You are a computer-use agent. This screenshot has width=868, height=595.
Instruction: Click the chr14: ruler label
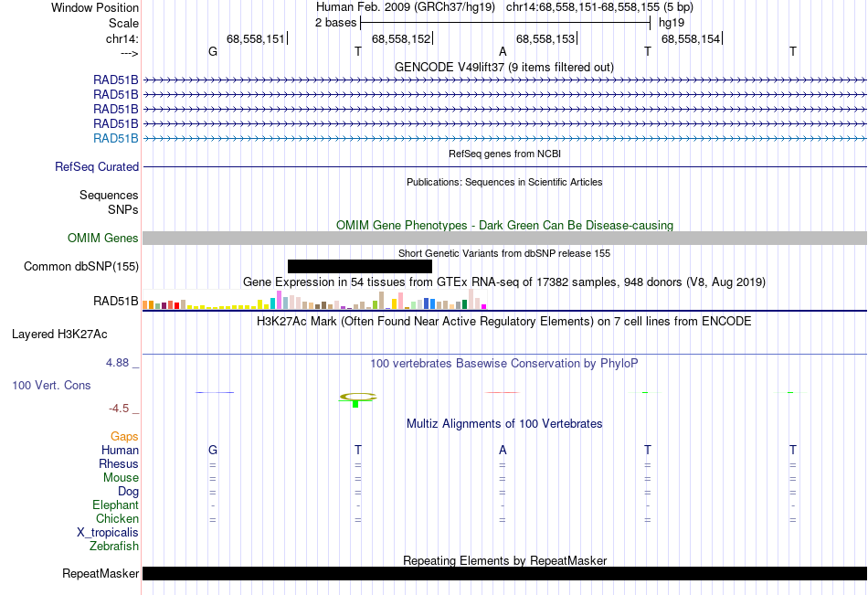(x=122, y=38)
